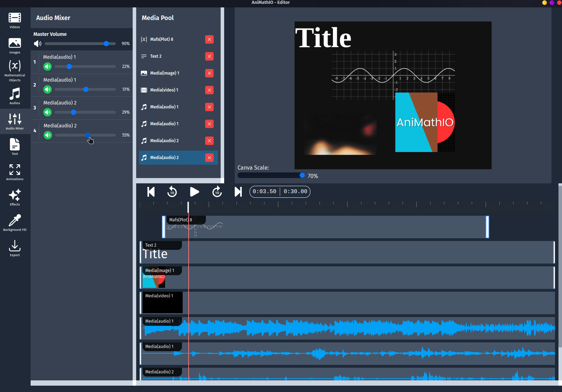Click the sine plot in canvas preview
The height and width of the screenshot is (392, 562).
(393, 75)
